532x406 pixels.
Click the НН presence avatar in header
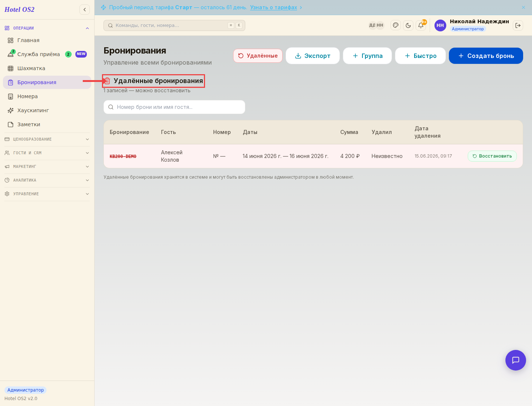point(380,25)
